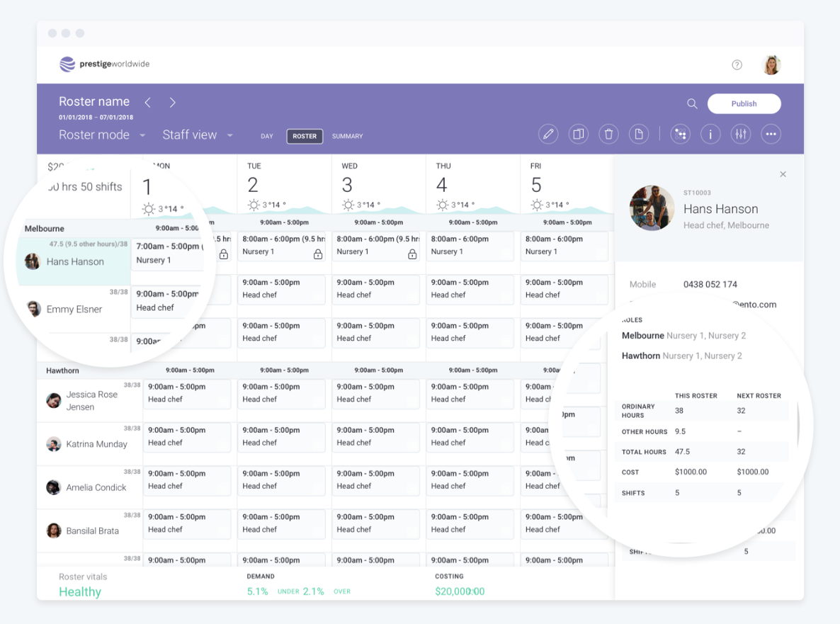Image resolution: width=840 pixels, height=624 pixels.
Task: Open the sliders filter settings icon
Action: 741,134
